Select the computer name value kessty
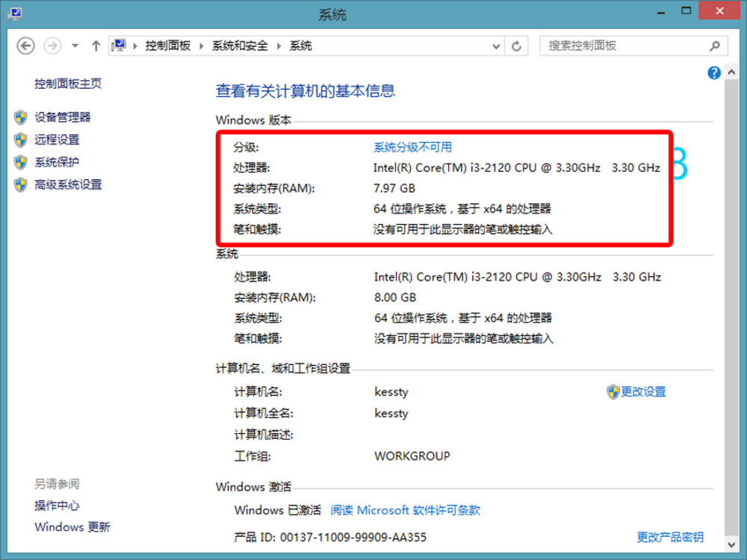The image size is (747, 560). [x=391, y=392]
